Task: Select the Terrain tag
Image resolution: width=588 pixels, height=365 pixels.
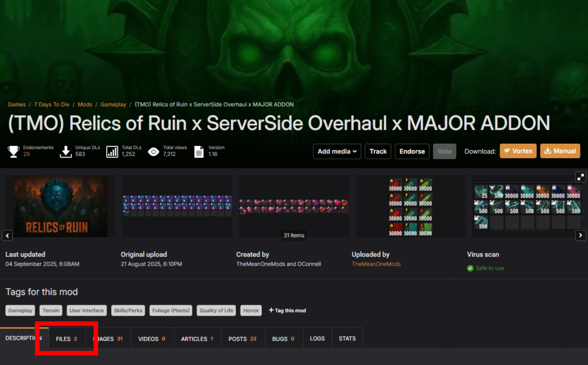Action: pos(51,310)
